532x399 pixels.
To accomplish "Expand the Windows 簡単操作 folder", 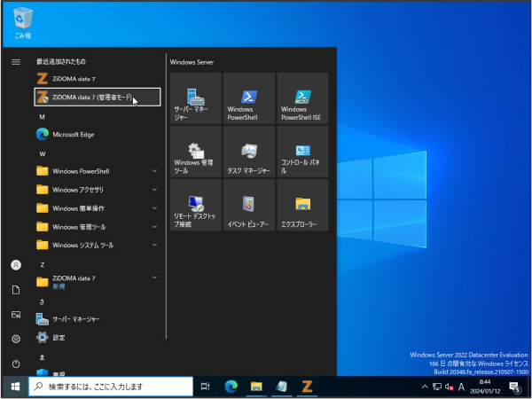I will coord(98,208).
